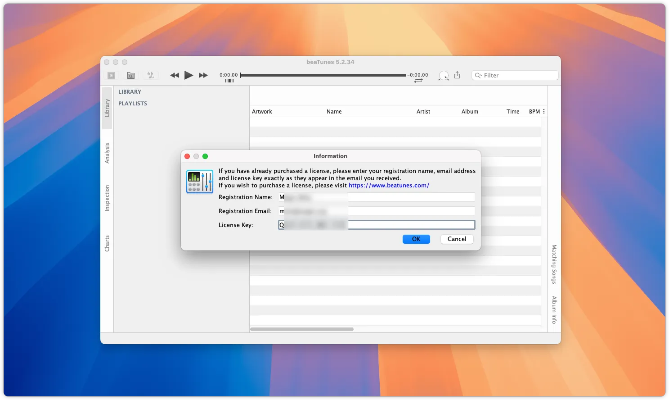Click the fast-forward (next track) button
Viewport: 669px width, 400px height.
coord(204,75)
